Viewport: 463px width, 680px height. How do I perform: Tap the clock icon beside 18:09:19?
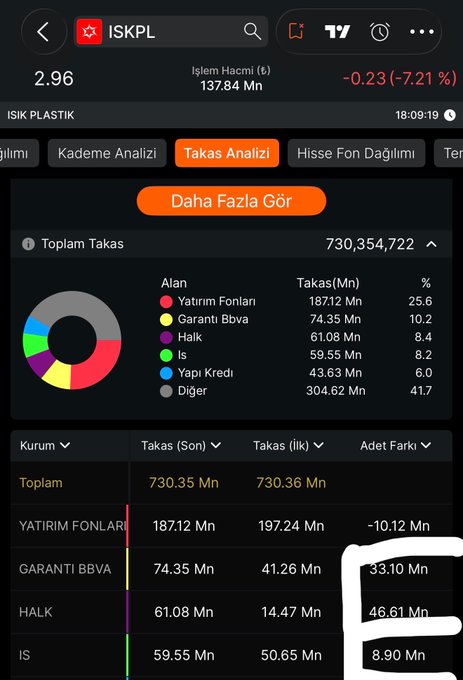450,115
